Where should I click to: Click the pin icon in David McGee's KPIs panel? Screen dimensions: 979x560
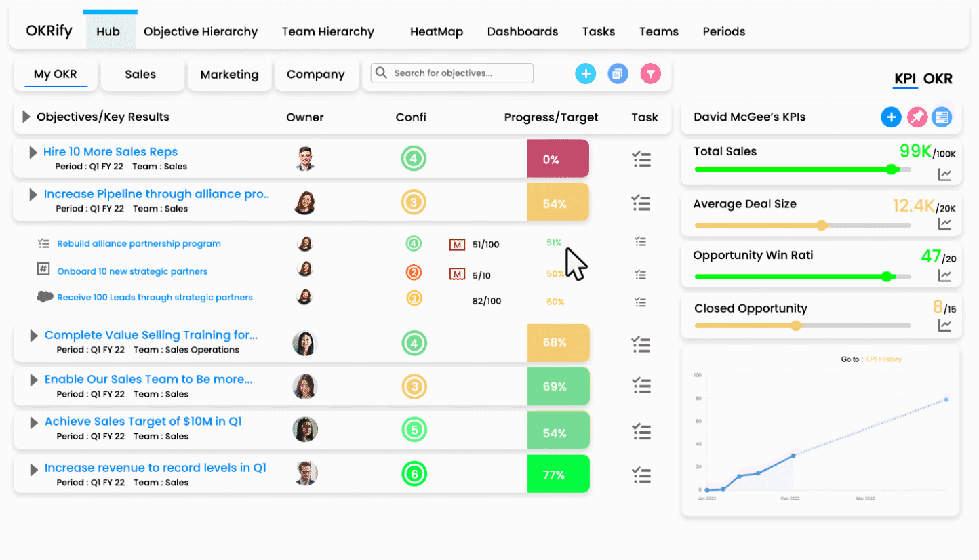coord(917,117)
